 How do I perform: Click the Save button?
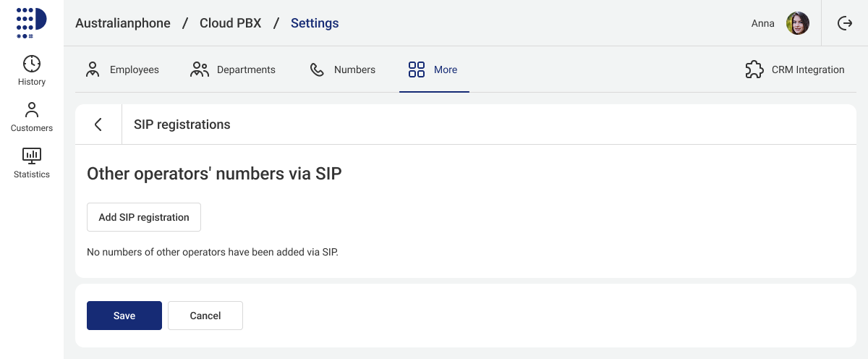[x=124, y=316]
